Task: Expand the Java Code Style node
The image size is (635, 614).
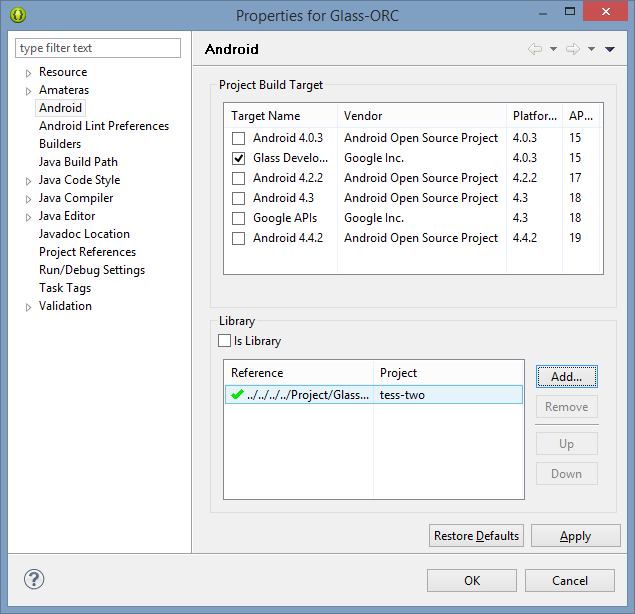Action: (x=28, y=181)
